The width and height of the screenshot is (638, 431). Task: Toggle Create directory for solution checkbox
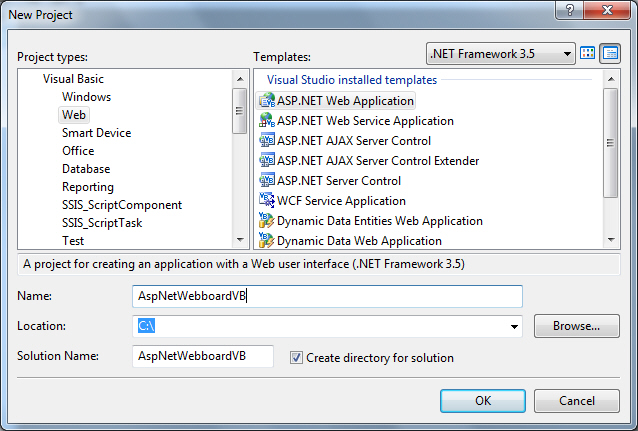click(296, 358)
